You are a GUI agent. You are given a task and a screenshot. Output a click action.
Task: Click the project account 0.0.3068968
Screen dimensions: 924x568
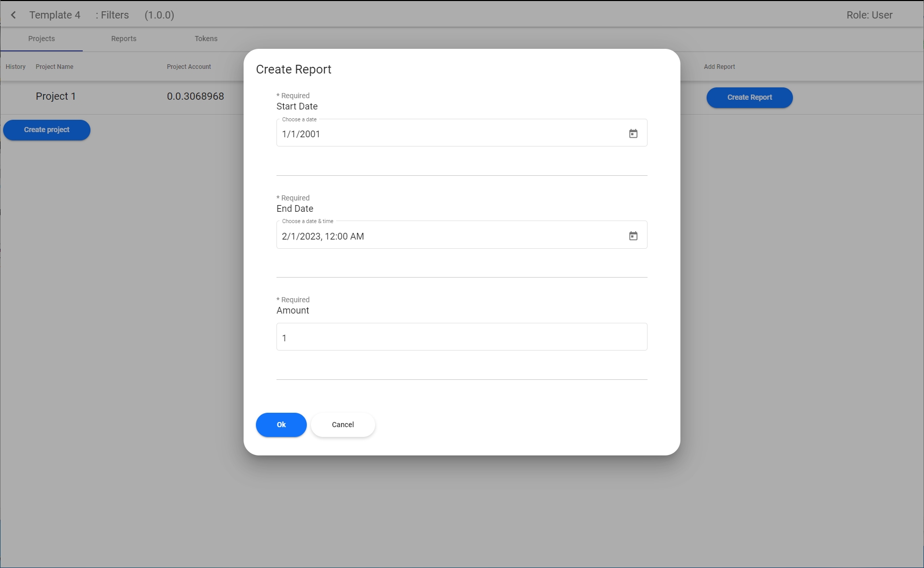coord(195,97)
